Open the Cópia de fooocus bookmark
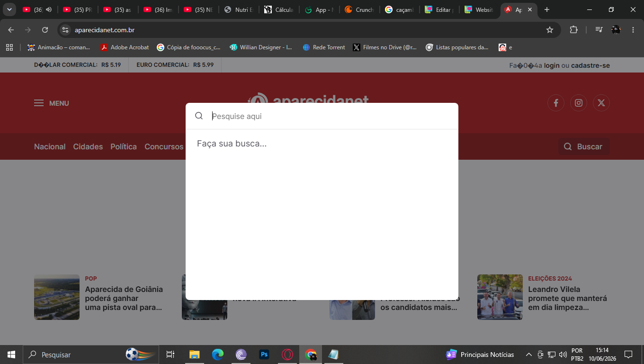This screenshot has width=644, height=364. (189, 47)
